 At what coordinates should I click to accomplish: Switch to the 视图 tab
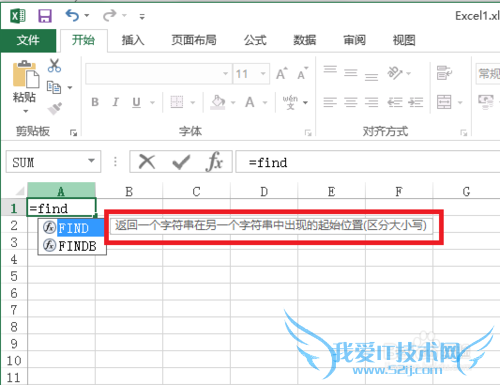[x=404, y=40]
